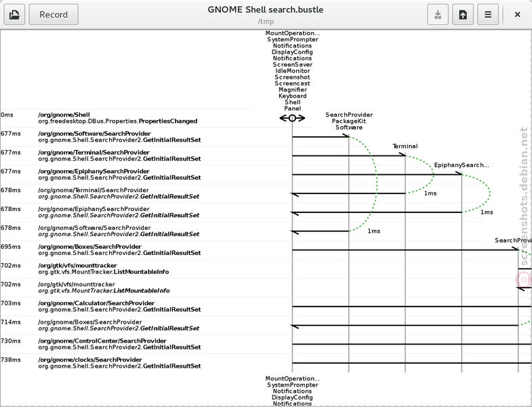Open a log file with the open icon

coord(14,15)
